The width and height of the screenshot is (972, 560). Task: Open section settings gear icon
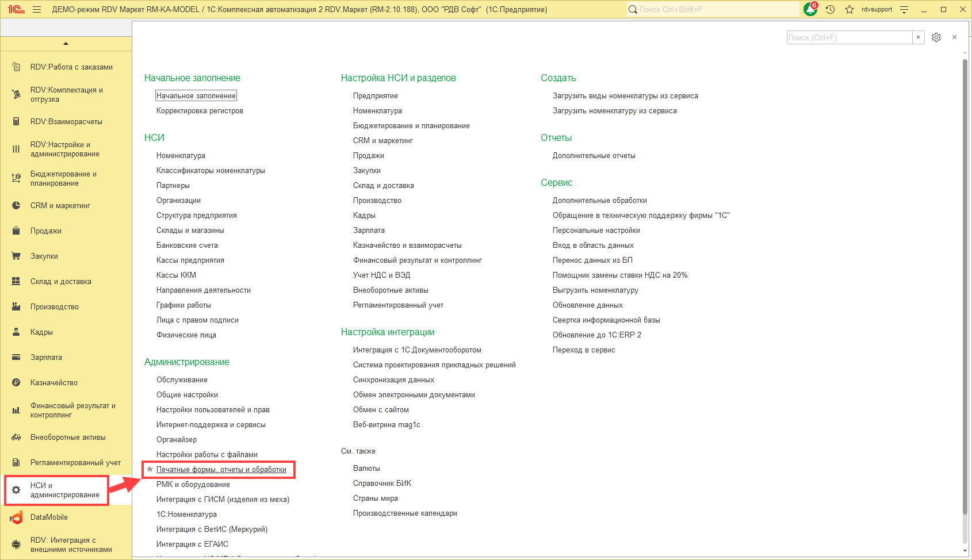pyautogui.click(x=936, y=37)
